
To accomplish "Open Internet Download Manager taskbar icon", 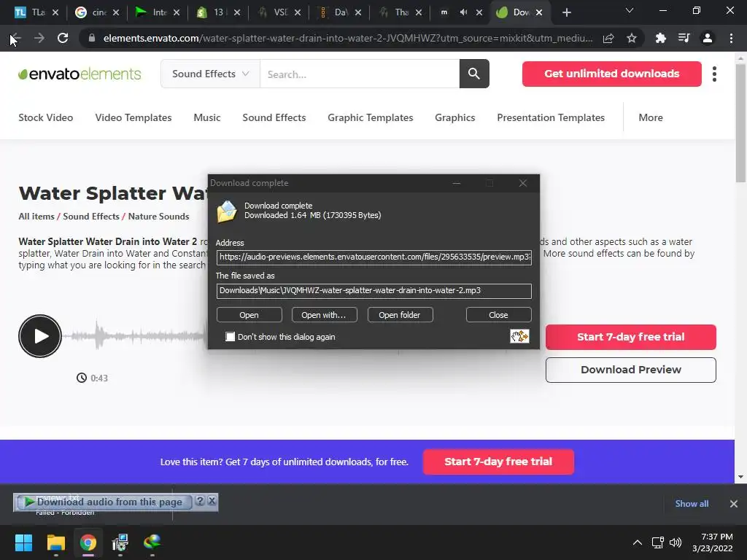I will (152, 542).
